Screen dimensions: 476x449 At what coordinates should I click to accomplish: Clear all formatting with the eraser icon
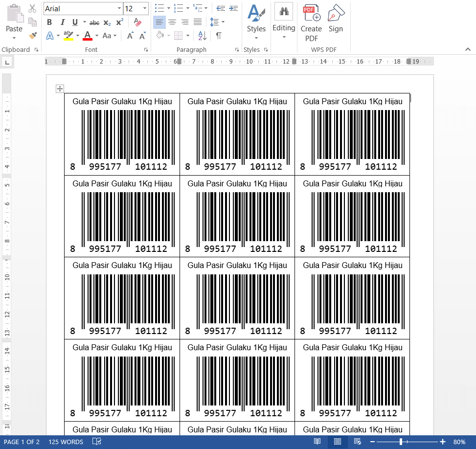[x=137, y=22]
